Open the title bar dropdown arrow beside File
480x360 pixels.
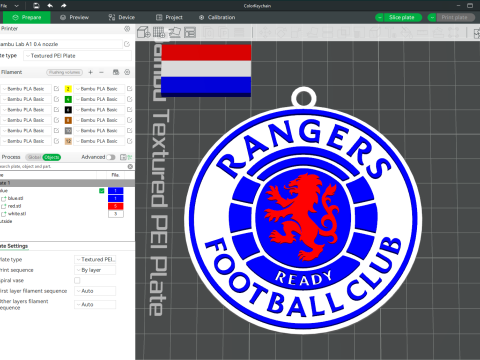[x=16, y=6]
